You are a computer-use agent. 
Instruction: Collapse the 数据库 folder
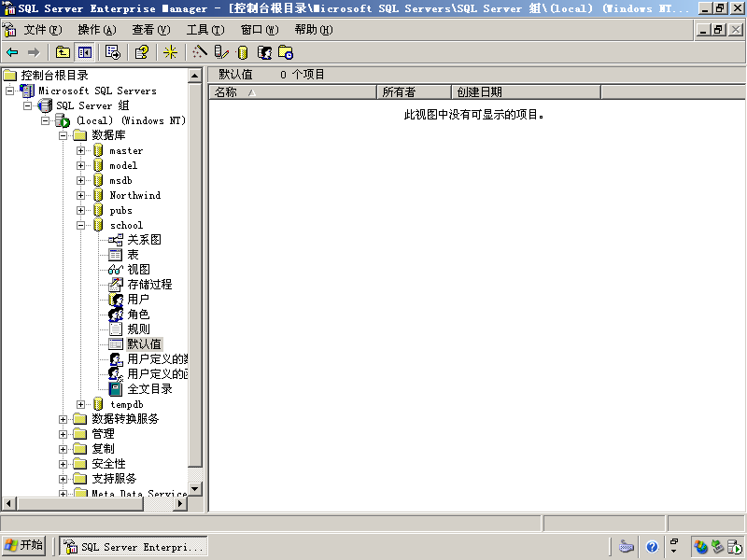63,135
